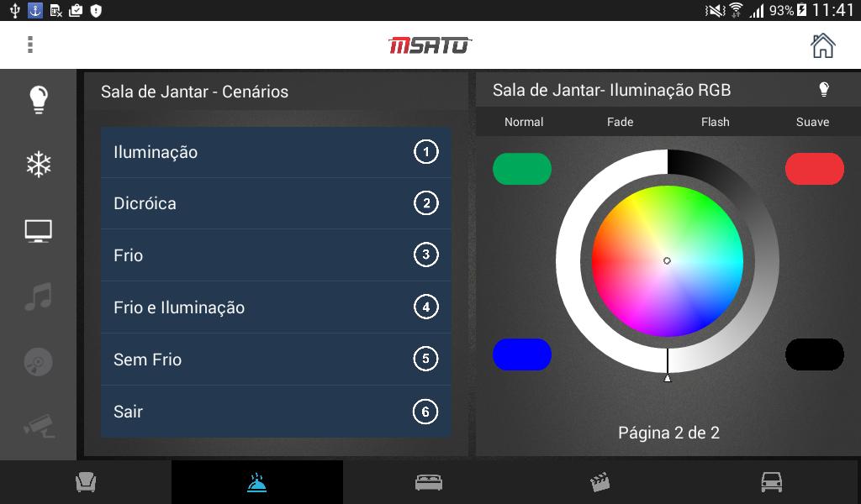
Task: Open the TV monitor sidebar icon
Action: point(39,231)
